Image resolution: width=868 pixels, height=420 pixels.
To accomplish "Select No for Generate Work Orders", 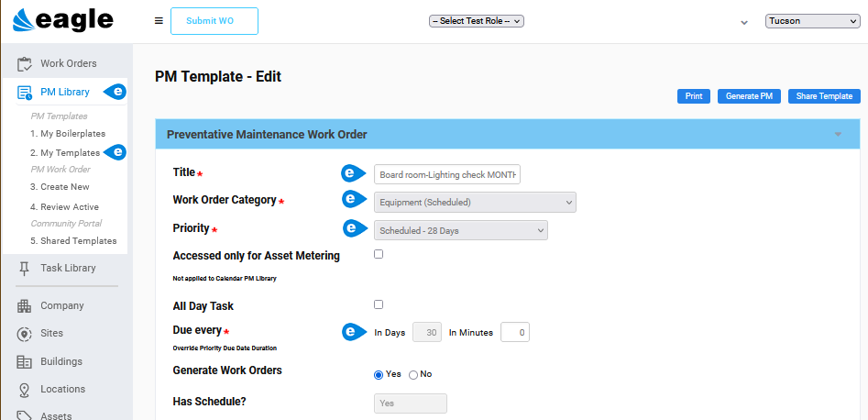I will (x=413, y=375).
